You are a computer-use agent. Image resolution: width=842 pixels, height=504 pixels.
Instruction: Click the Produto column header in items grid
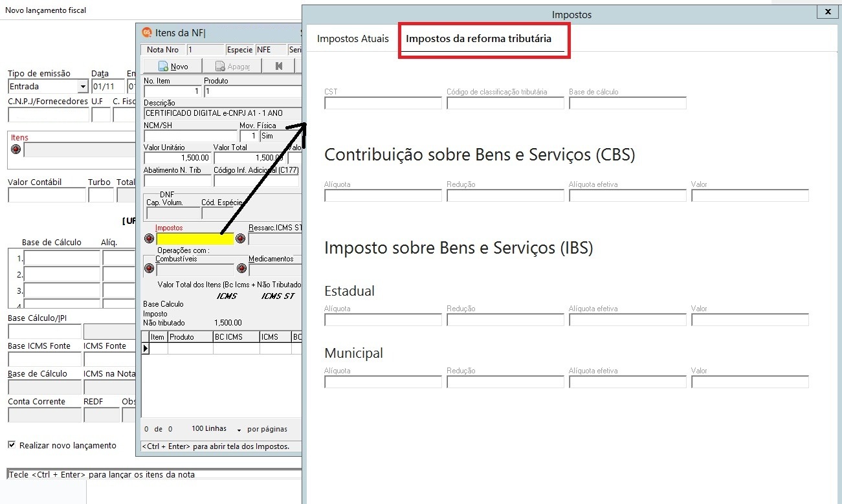coord(190,337)
